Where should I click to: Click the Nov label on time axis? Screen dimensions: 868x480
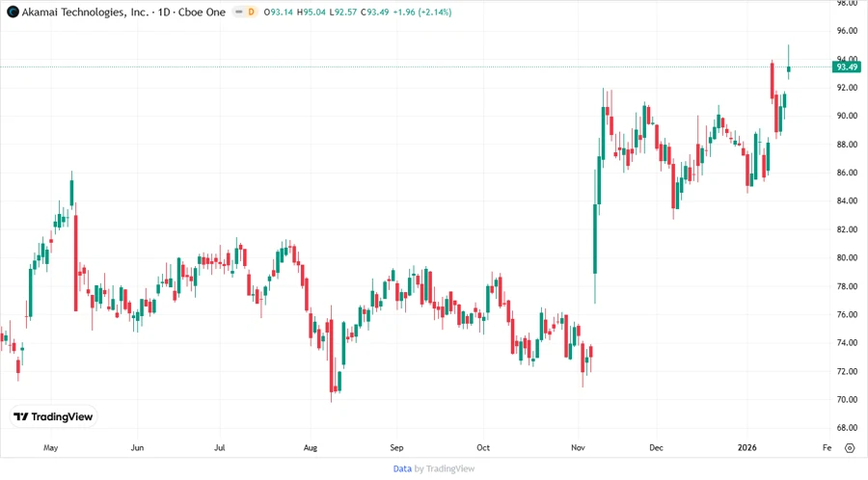(578, 448)
